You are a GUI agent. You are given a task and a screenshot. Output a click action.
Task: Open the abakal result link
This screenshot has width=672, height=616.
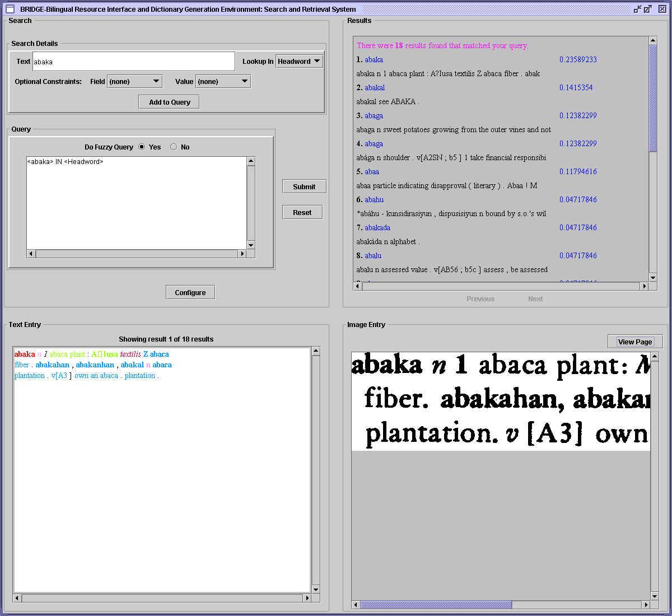click(x=375, y=87)
